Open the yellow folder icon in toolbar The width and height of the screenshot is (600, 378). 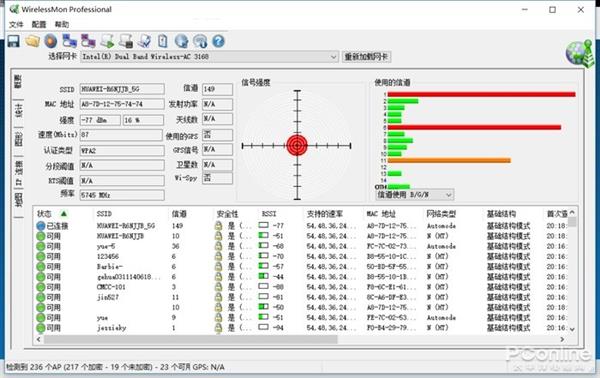[33, 41]
